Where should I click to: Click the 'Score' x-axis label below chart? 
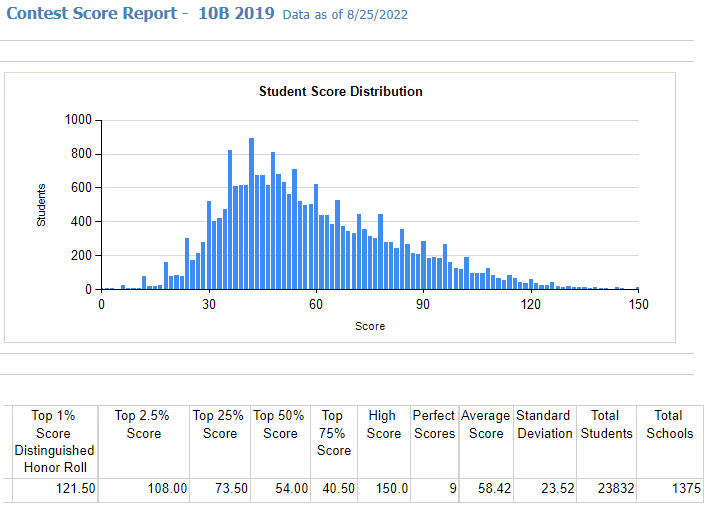[369, 326]
